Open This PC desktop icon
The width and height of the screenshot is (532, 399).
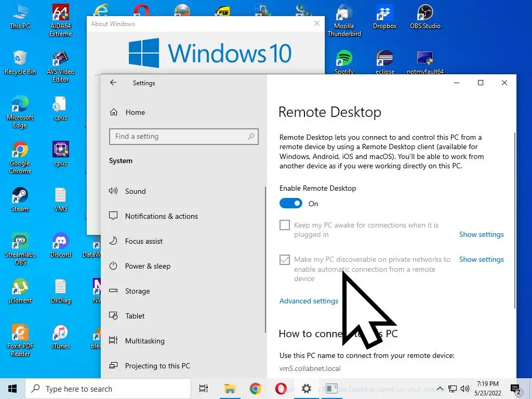[x=20, y=17]
